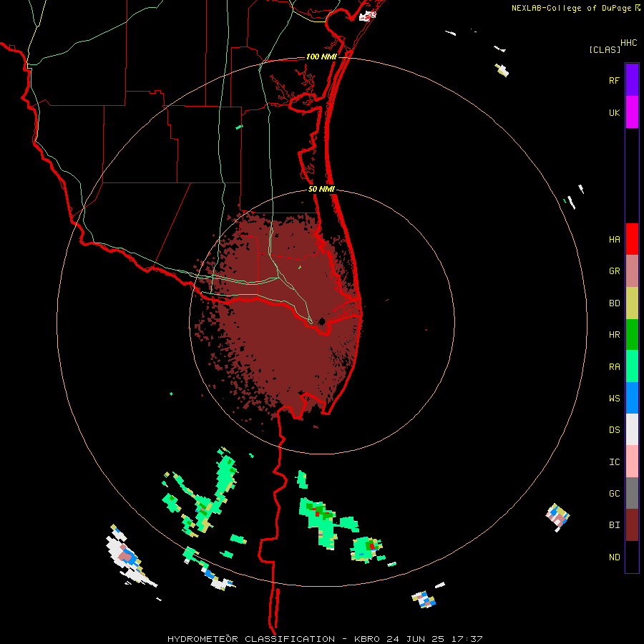644x644 pixels.
Task: Click the GC legend label
Action: [x=614, y=494]
